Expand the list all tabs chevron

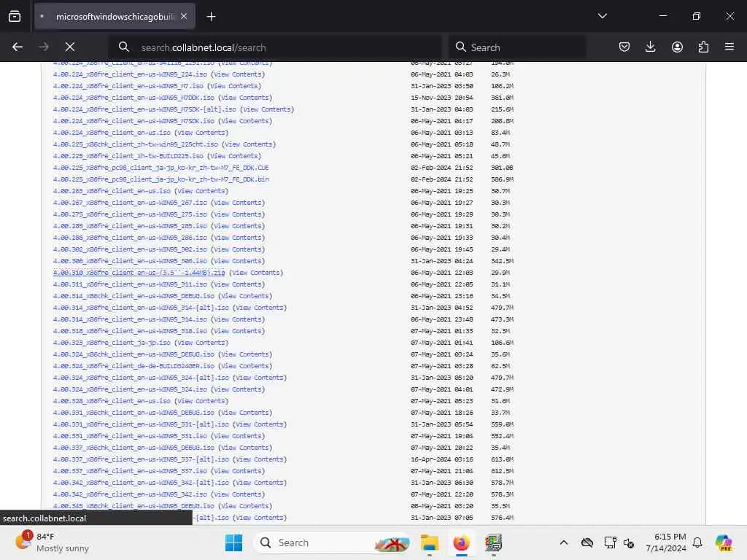(602, 16)
